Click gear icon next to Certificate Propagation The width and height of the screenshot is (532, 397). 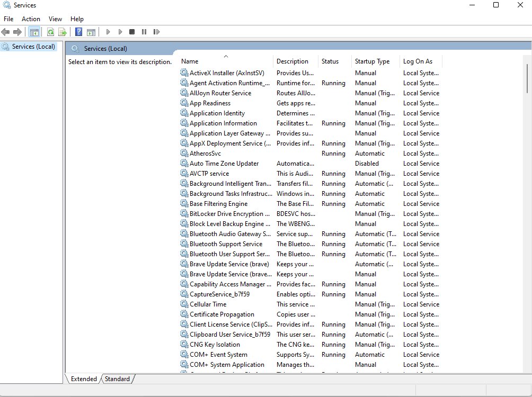tap(184, 314)
